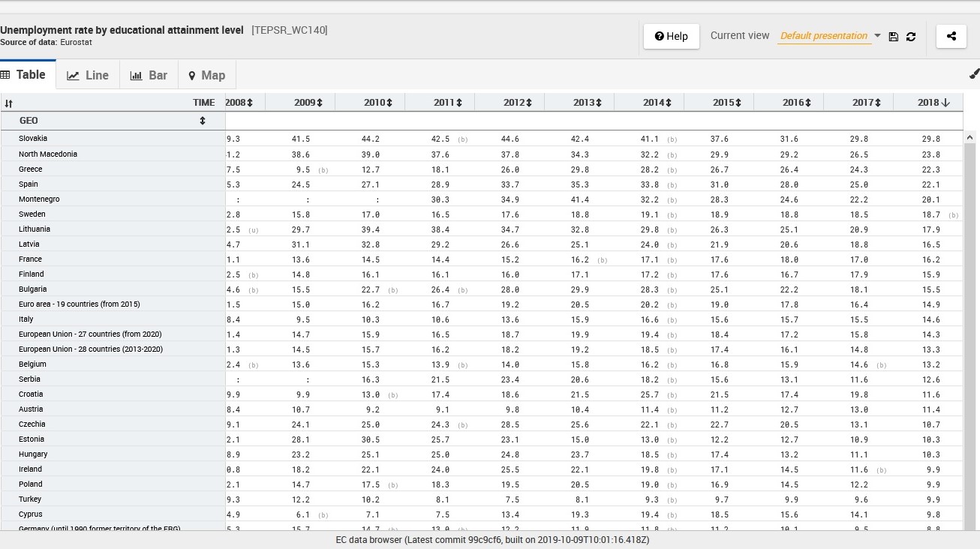Click the vertical scrollbar up arrow

click(969, 137)
